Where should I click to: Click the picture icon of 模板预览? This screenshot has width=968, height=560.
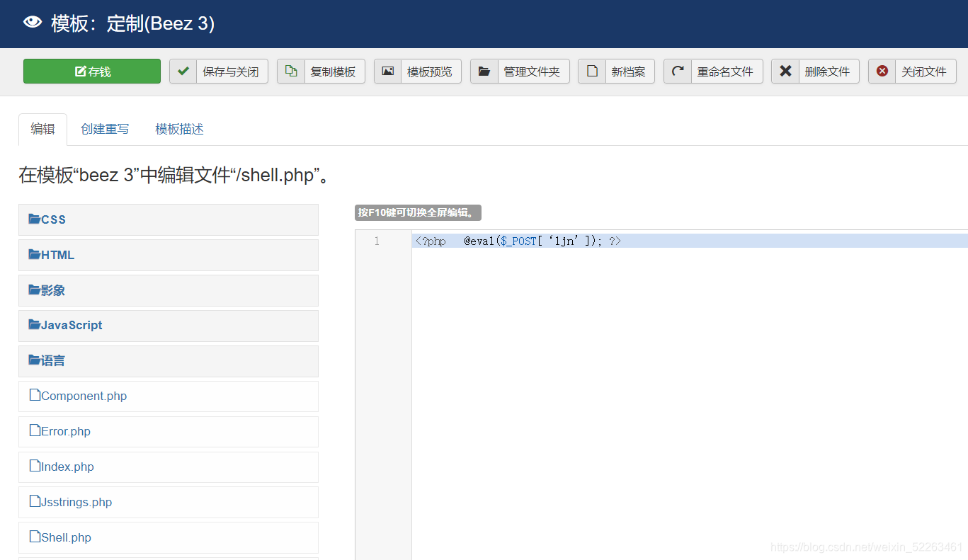click(387, 71)
